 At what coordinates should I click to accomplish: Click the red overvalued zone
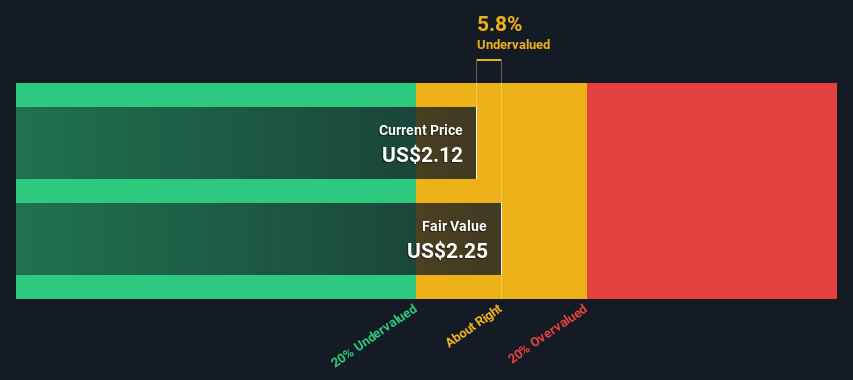[x=712, y=191]
